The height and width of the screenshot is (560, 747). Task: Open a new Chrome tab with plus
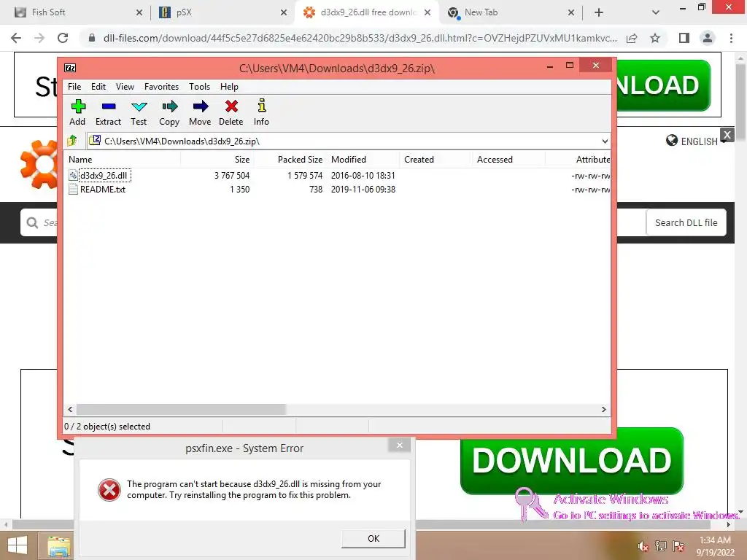point(599,12)
